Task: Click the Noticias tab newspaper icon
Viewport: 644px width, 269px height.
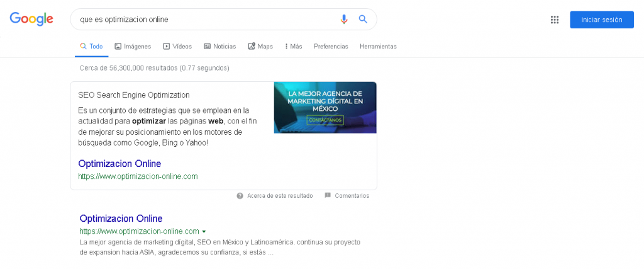Action: pyautogui.click(x=207, y=47)
